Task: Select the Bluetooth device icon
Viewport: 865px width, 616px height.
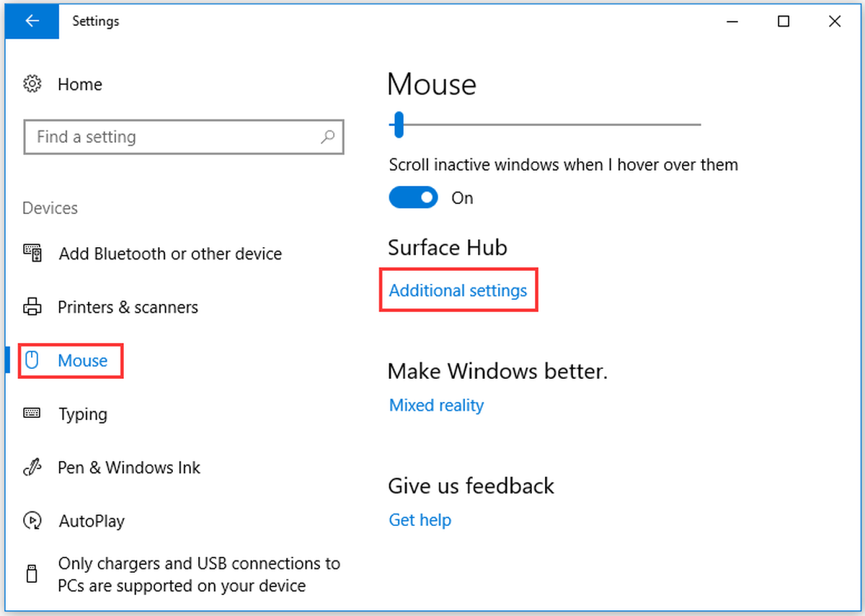Action: (32, 253)
